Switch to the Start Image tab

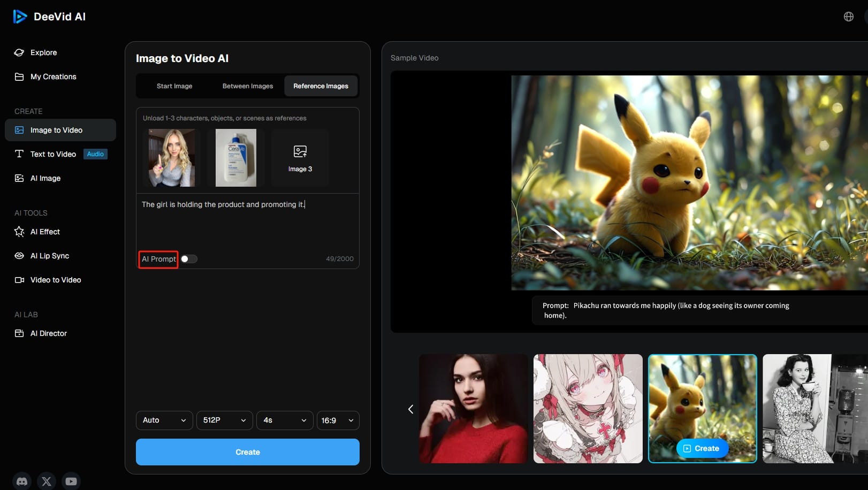click(174, 86)
